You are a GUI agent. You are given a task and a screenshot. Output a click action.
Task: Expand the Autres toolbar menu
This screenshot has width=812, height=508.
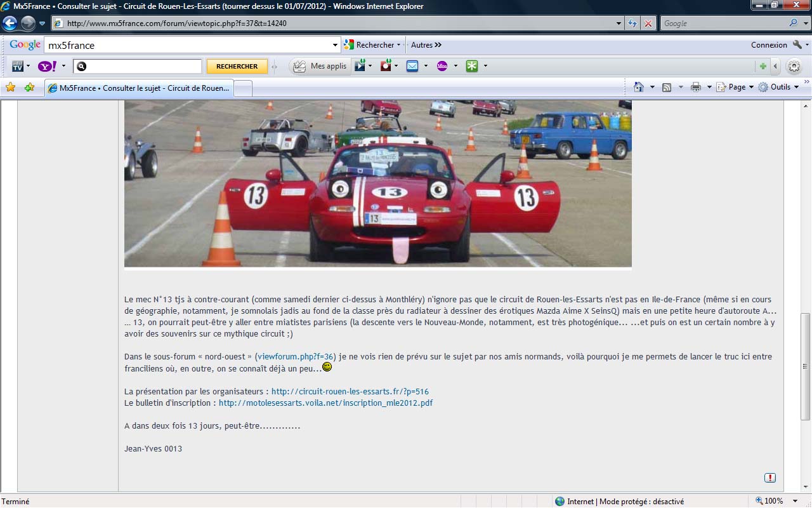426,45
